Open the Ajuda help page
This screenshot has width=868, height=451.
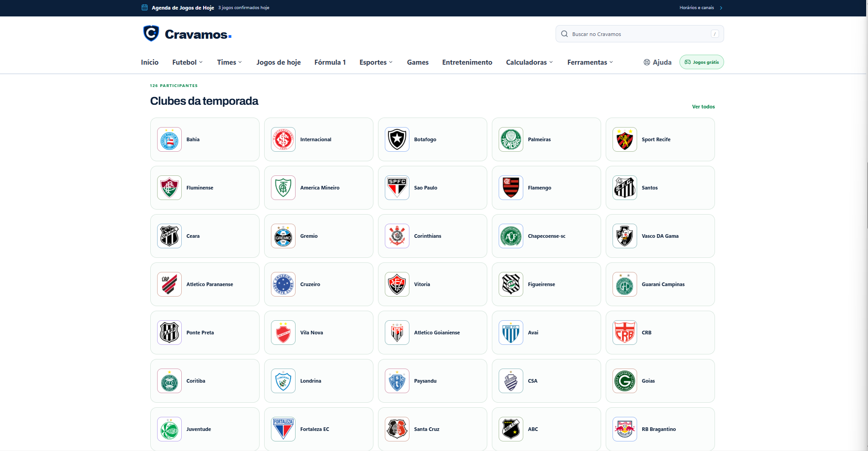[x=658, y=62]
